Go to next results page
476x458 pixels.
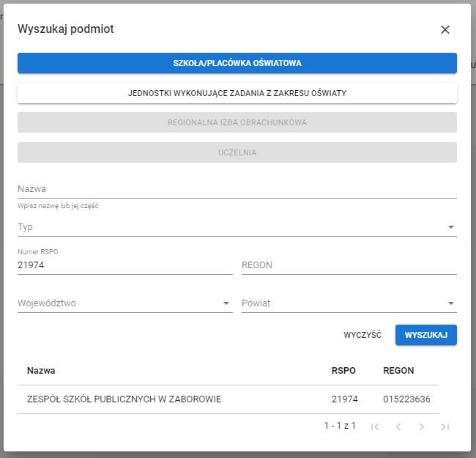[x=422, y=426]
